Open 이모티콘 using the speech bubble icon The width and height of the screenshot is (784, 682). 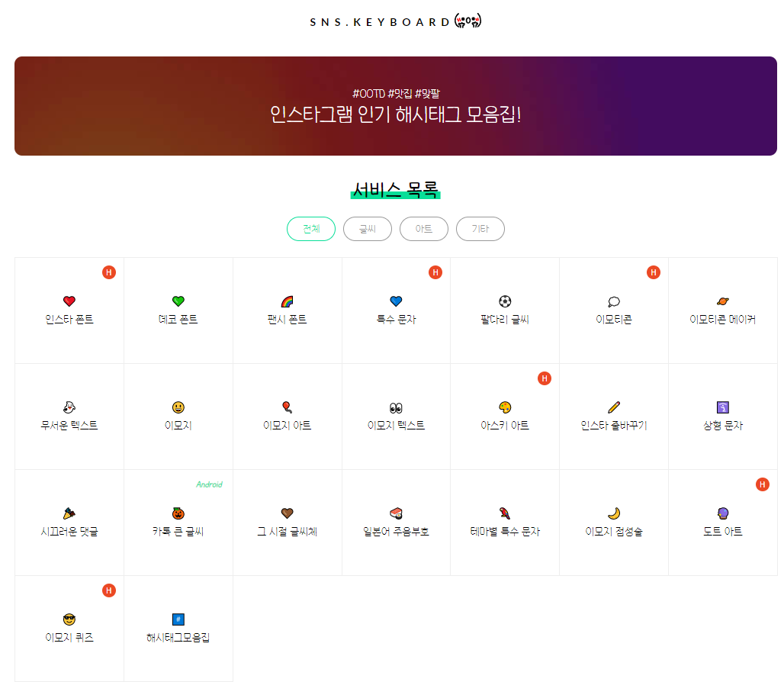click(614, 301)
